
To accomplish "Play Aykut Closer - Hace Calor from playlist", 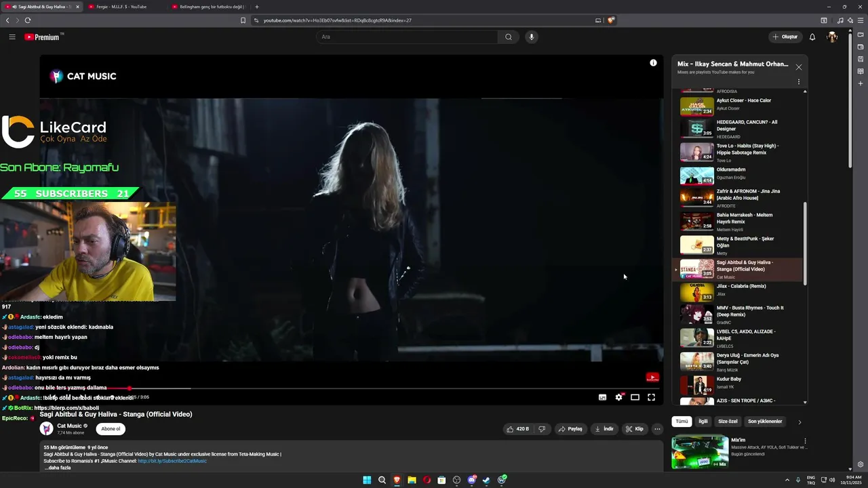I will point(739,106).
